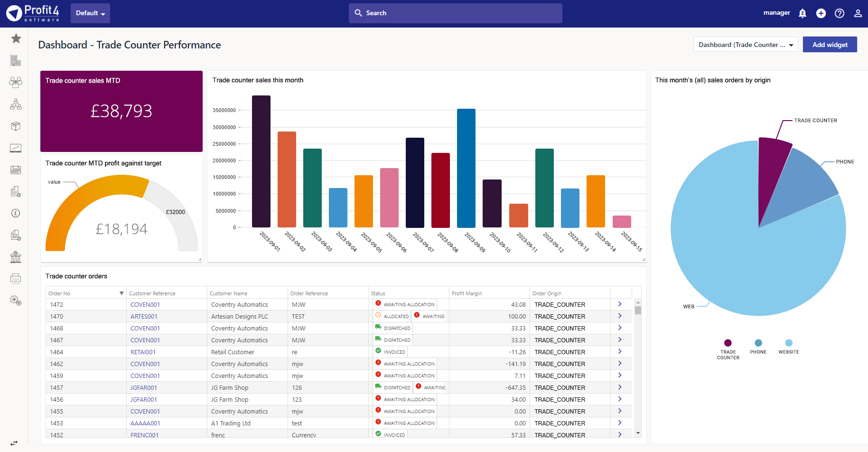Open the customers group icon in sidebar
This screenshot has height=452, width=868.
pos(16,82)
